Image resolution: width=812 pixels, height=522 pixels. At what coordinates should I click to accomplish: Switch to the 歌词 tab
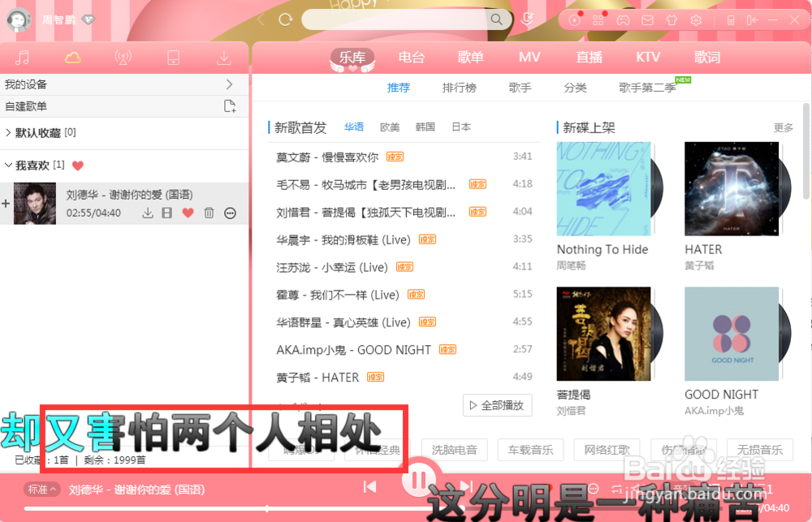[x=707, y=58]
